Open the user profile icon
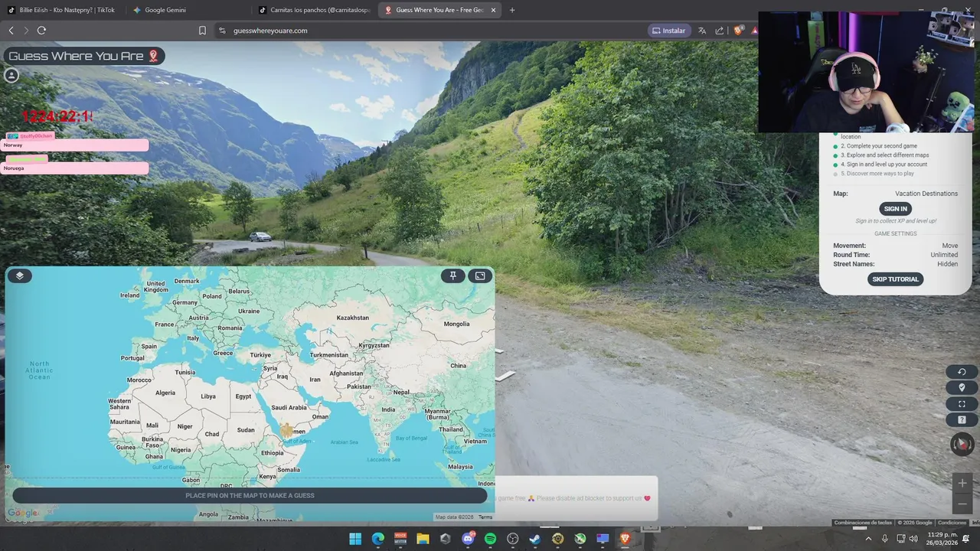Viewport: 980px width, 551px height. click(11, 75)
